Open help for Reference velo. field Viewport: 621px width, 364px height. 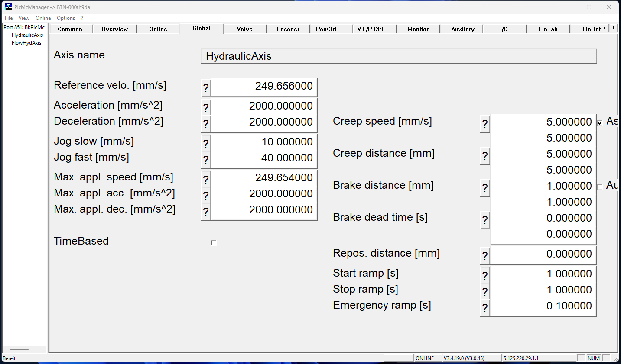coord(206,88)
